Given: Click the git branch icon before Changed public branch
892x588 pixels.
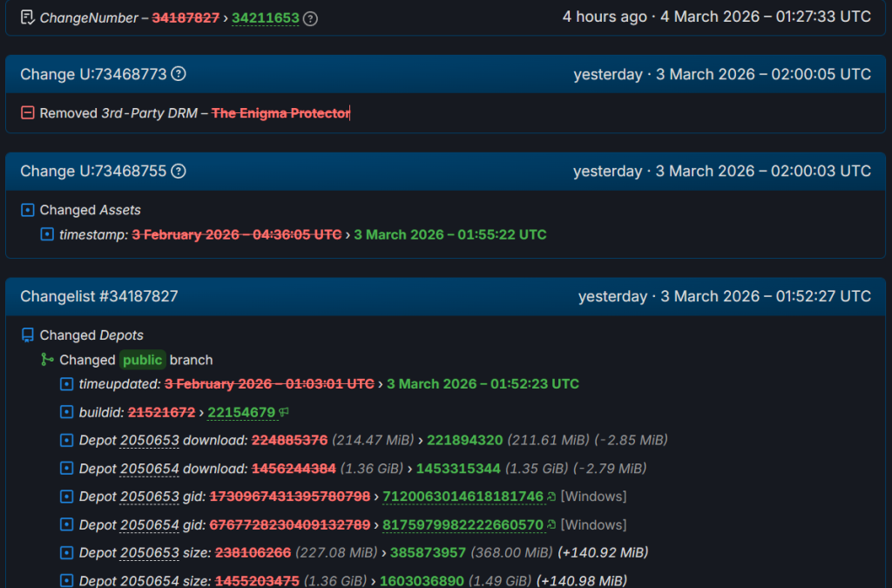Looking at the screenshot, I should pyautogui.click(x=47, y=360).
